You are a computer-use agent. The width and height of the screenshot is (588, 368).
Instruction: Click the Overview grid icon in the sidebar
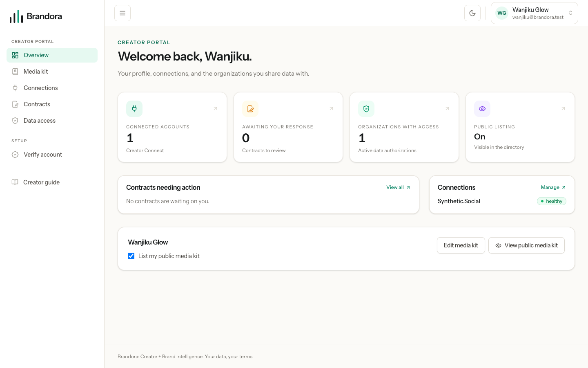pyautogui.click(x=15, y=55)
